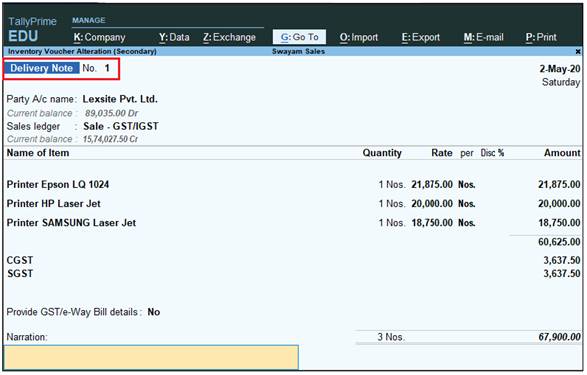Click Epson printer quantity 1 Nos.
The image size is (587, 375).
392,185
